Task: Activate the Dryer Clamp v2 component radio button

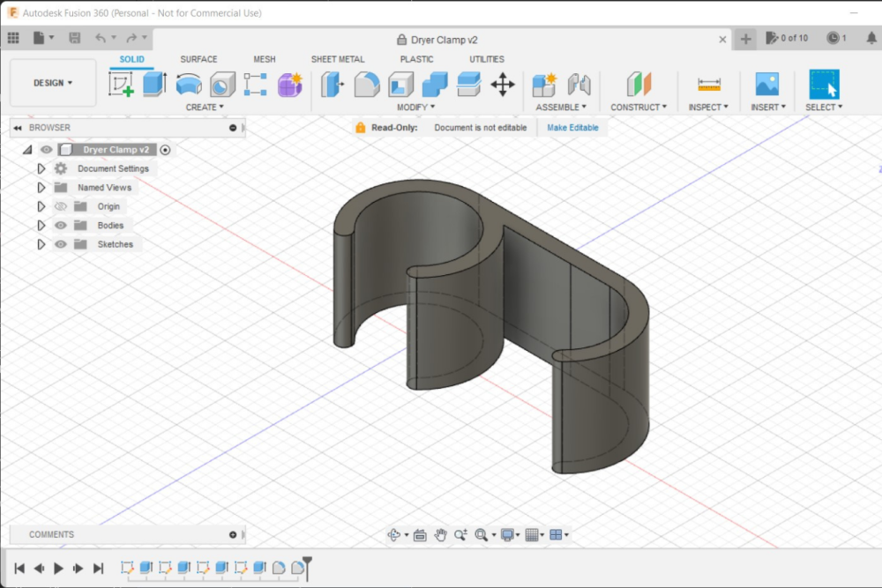Action: tap(165, 150)
